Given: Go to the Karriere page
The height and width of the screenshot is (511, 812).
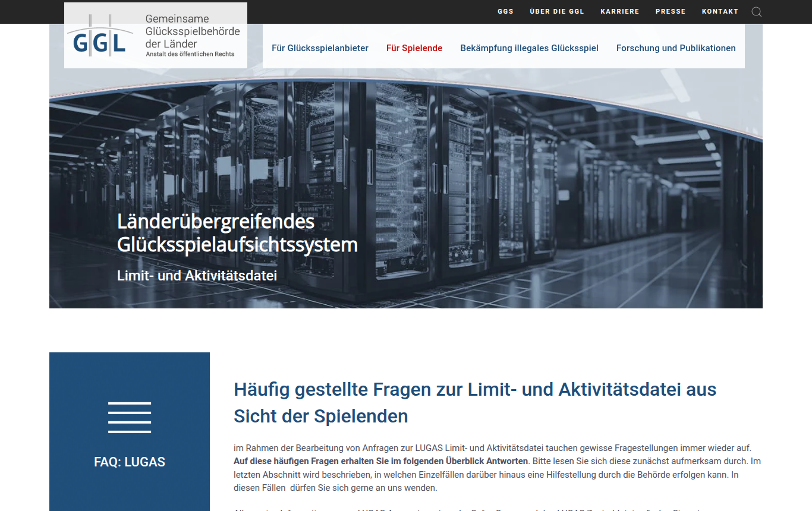Looking at the screenshot, I should (x=620, y=11).
